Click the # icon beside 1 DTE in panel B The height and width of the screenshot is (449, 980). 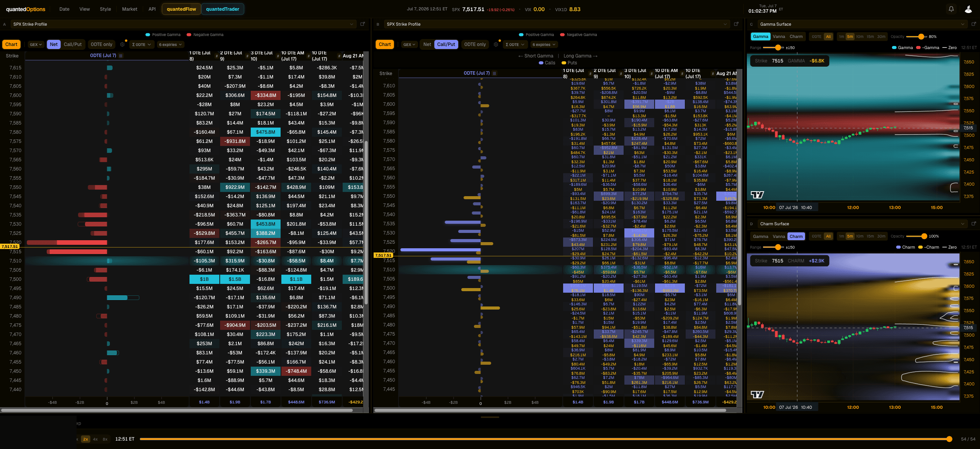tap(590, 74)
